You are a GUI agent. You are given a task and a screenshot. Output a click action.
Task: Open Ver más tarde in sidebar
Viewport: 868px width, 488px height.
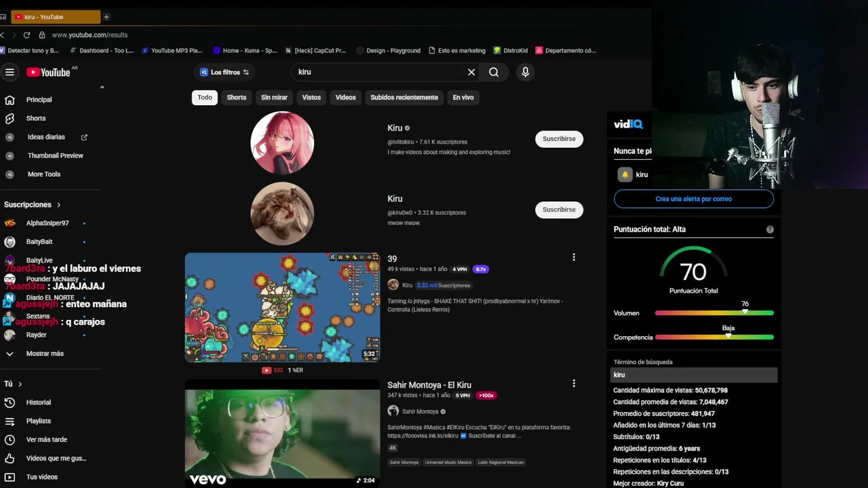tap(47, 439)
